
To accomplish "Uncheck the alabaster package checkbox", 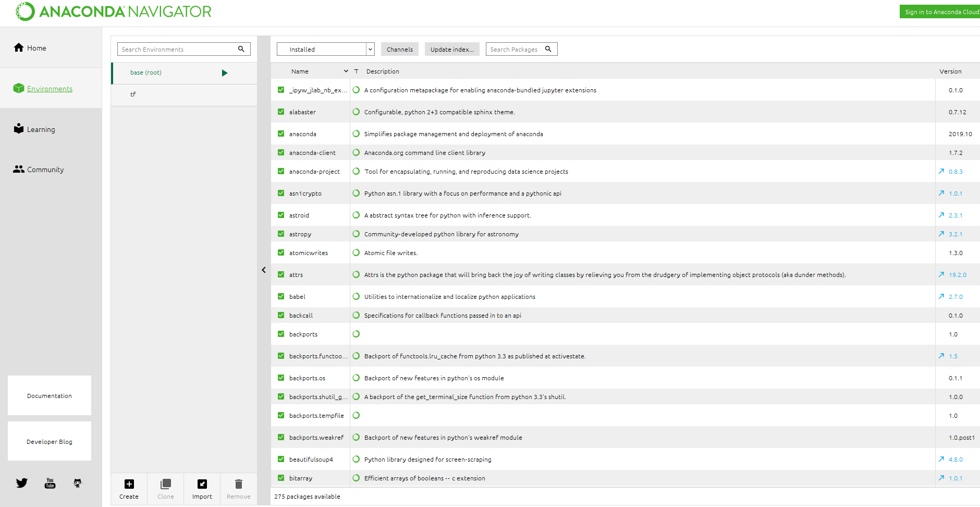I will pos(281,112).
